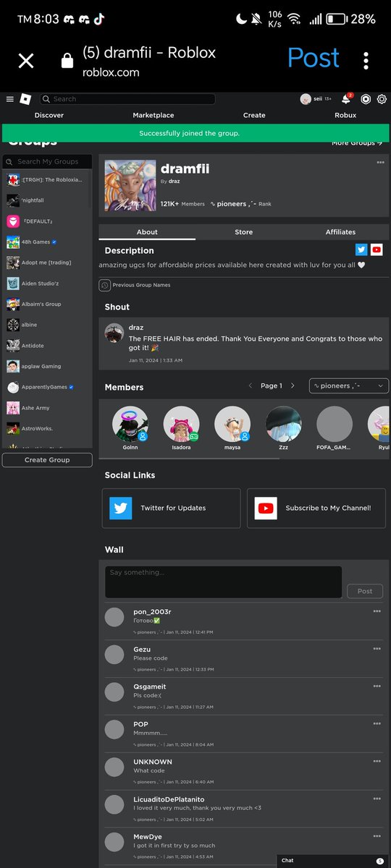Open Subscribe to My Channel link

click(x=316, y=508)
